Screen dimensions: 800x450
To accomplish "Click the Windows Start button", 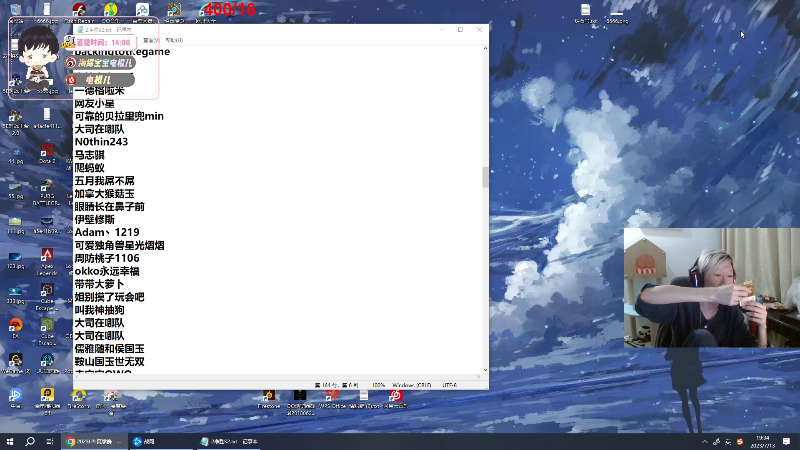I will 10,441.
